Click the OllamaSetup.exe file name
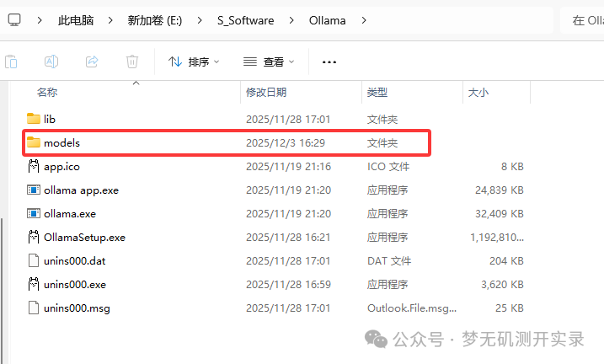 point(84,238)
